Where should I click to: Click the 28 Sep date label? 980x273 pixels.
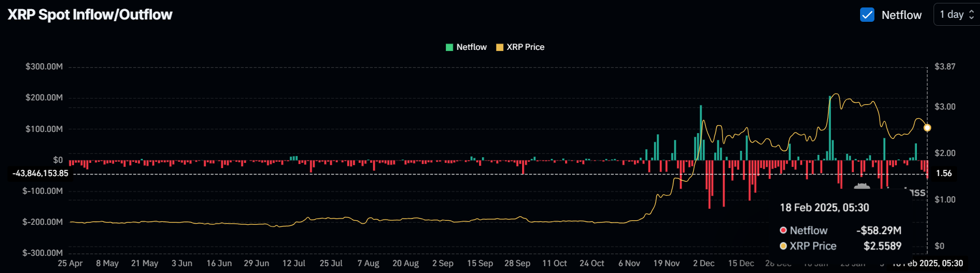pyautogui.click(x=518, y=263)
